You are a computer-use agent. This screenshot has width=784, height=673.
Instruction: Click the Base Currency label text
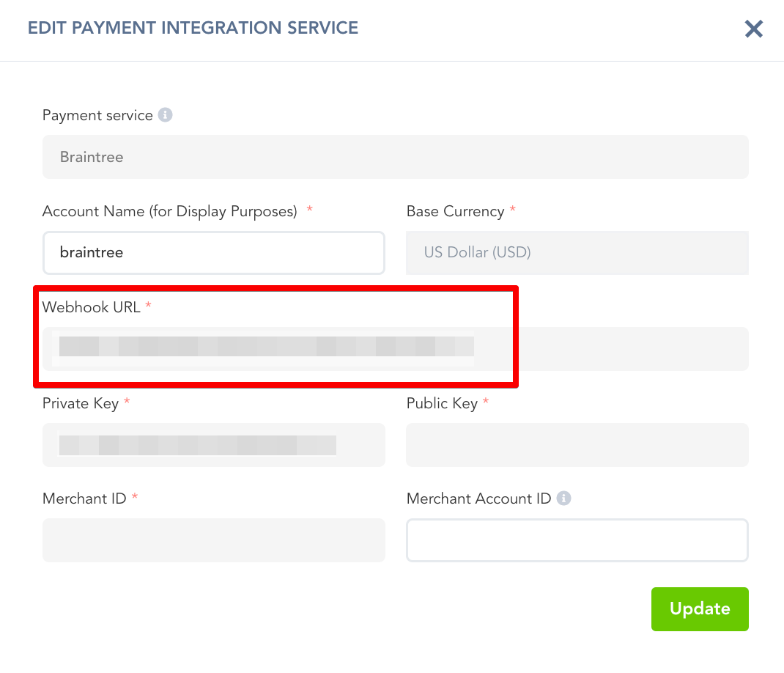click(455, 211)
